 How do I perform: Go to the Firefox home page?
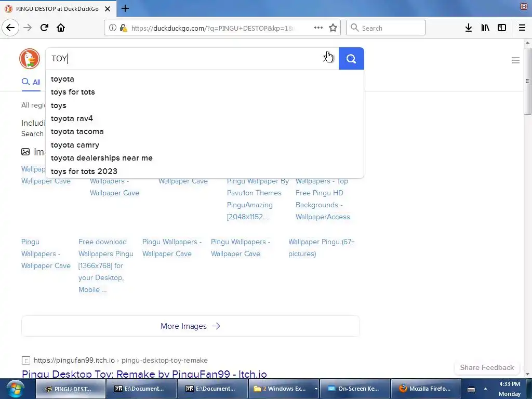pyautogui.click(x=61, y=28)
